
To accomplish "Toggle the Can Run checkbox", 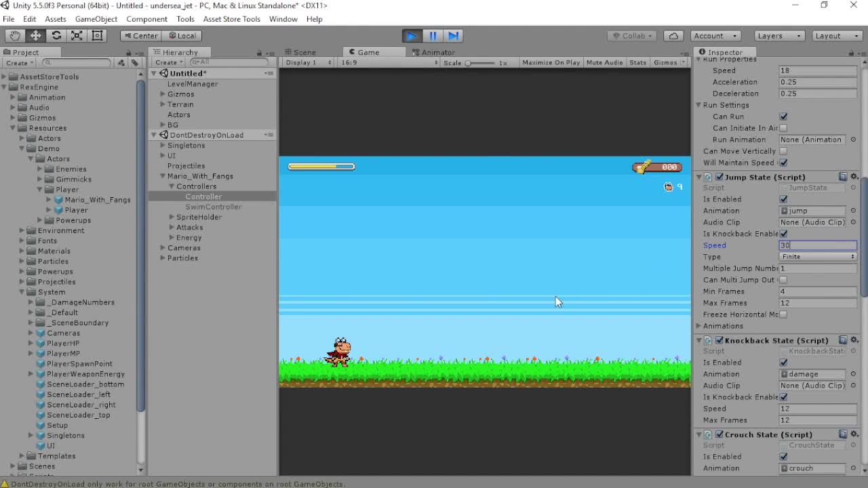I will coord(783,116).
